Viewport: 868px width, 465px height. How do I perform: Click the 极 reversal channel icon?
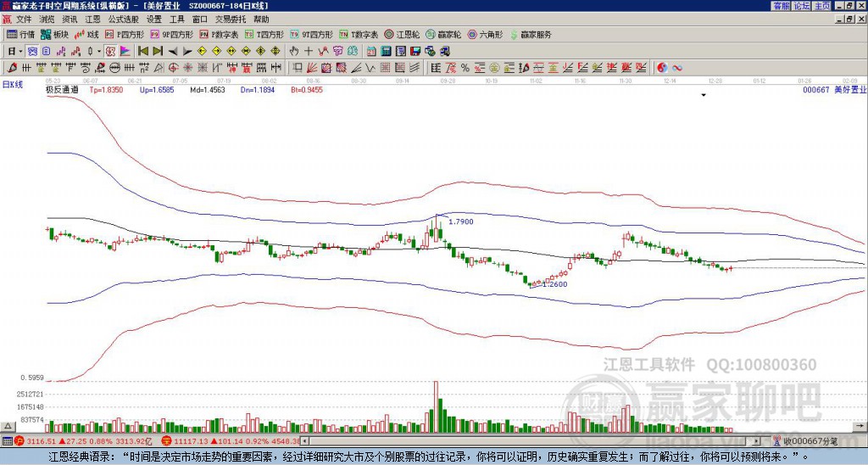111,52
